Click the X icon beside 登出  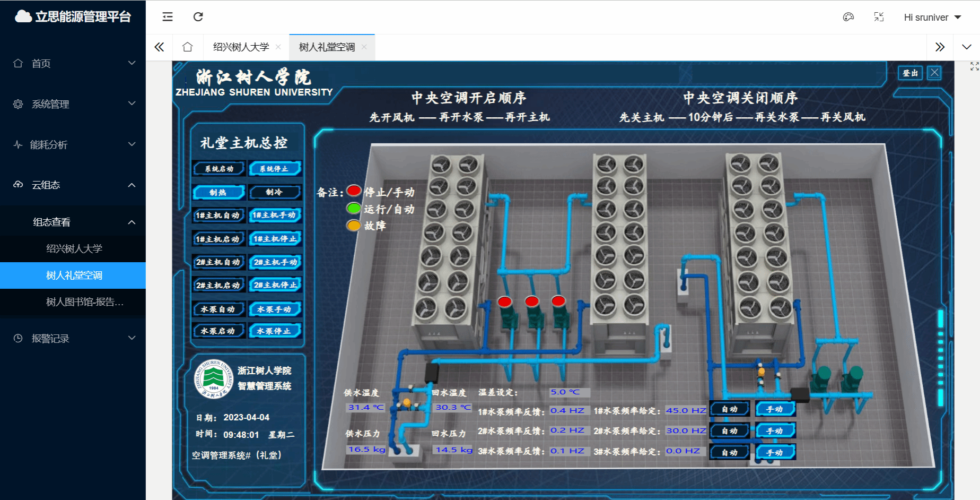click(934, 73)
